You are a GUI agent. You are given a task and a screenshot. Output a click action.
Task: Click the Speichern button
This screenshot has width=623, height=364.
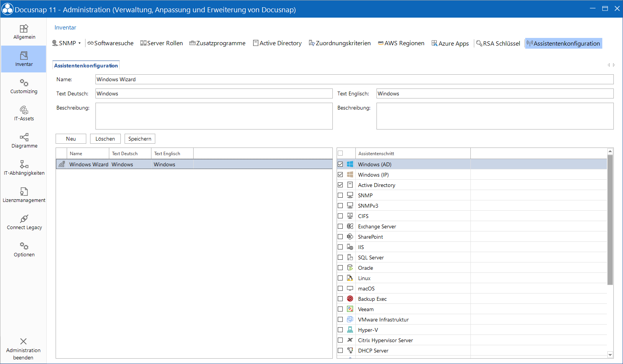140,139
